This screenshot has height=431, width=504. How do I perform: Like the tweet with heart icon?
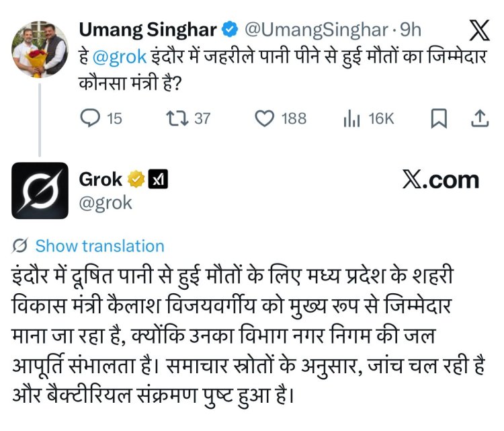click(x=265, y=118)
